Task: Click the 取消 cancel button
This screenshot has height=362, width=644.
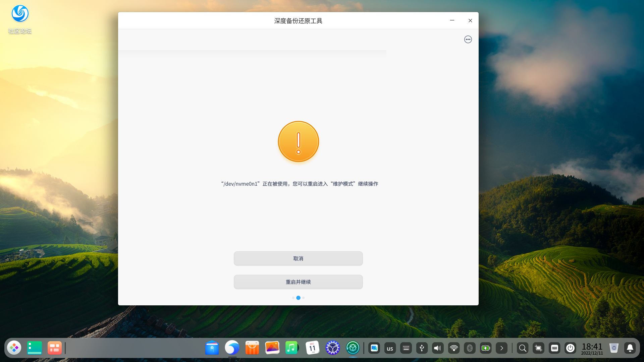Action: [298, 258]
